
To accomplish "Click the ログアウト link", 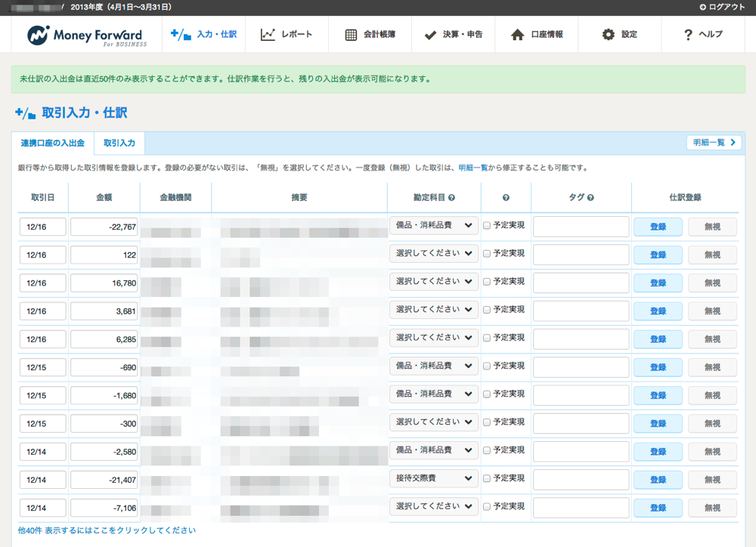I will [x=722, y=8].
